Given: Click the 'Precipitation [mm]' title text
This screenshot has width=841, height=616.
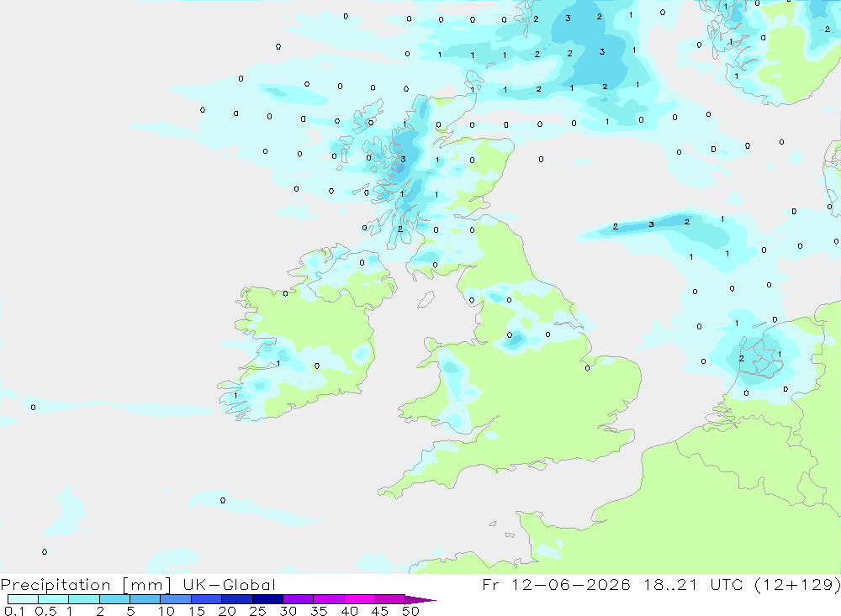Looking at the screenshot, I should click(86, 584).
